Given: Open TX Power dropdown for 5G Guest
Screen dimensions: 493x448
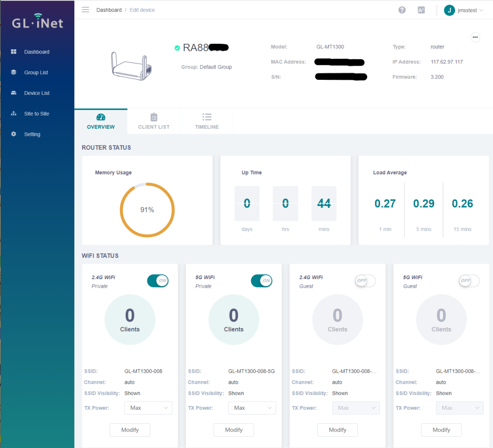Looking at the screenshot, I should coord(459,408).
